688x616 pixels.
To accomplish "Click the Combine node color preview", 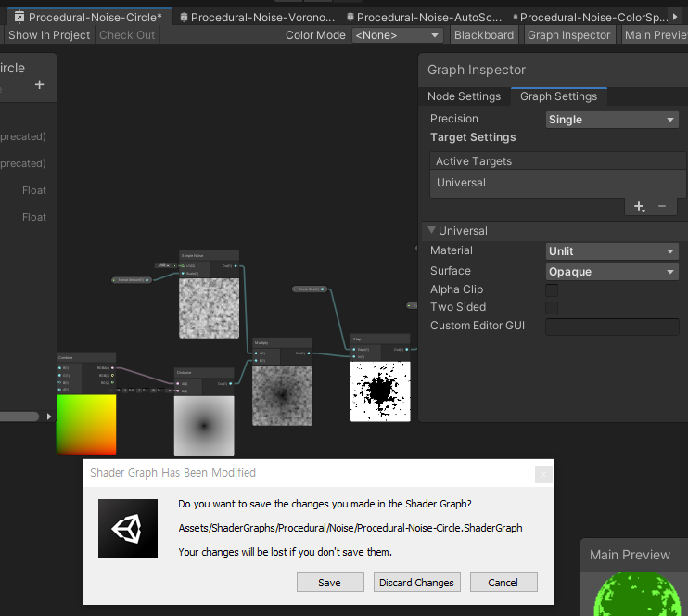I will pos(86,424).
